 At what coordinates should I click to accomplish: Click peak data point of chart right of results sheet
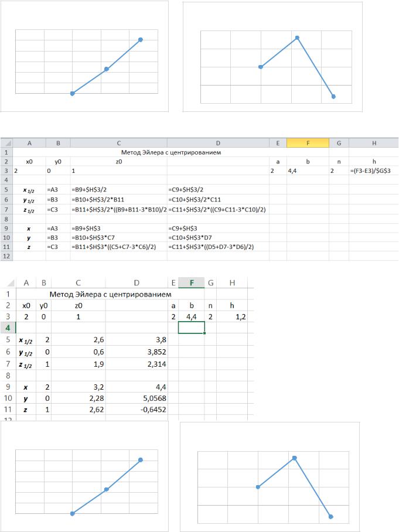295,458
